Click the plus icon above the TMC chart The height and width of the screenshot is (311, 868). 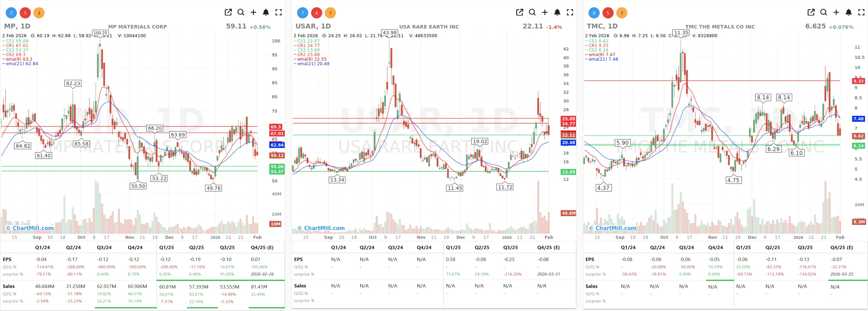(x=836, y=12)
